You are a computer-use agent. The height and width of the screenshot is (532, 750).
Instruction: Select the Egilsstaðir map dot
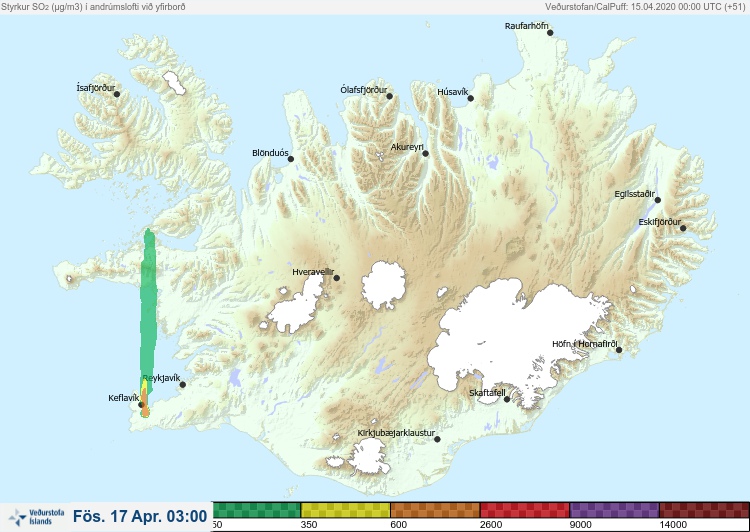pos(657,200)
